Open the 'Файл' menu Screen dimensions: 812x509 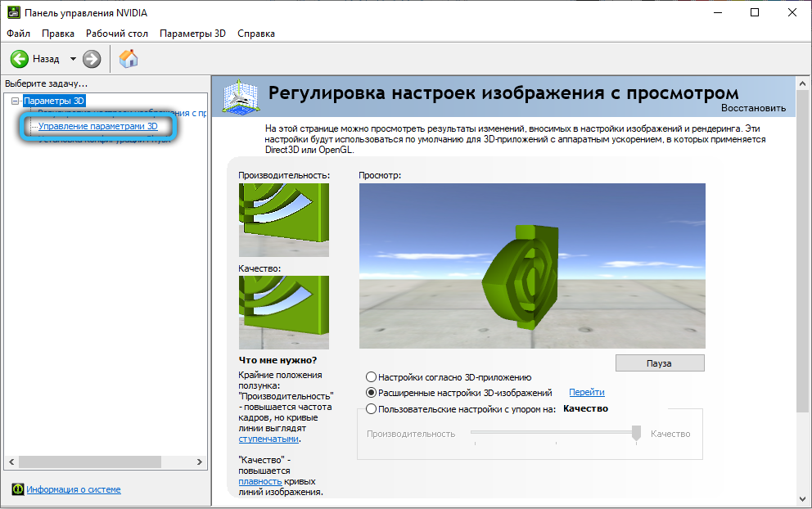click(x=18, y=34)
